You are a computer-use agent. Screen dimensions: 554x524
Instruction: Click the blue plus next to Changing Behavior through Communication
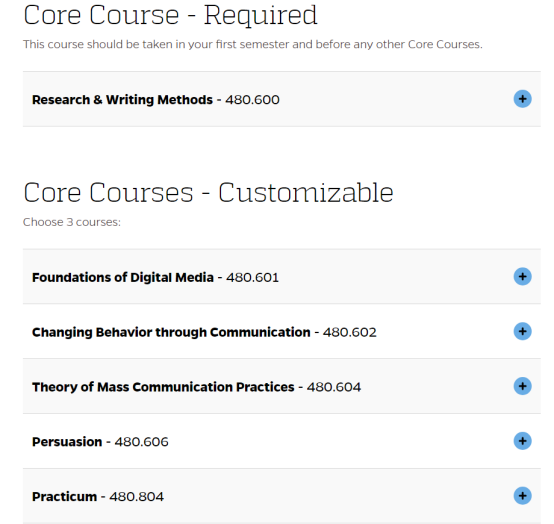[522, 331]
